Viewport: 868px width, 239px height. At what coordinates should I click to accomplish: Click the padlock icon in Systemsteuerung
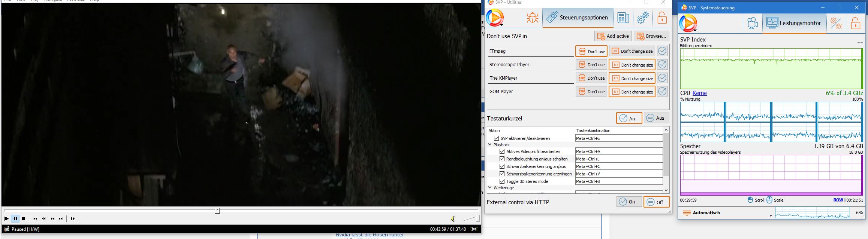pyautogui.click(x=855, y=23)
